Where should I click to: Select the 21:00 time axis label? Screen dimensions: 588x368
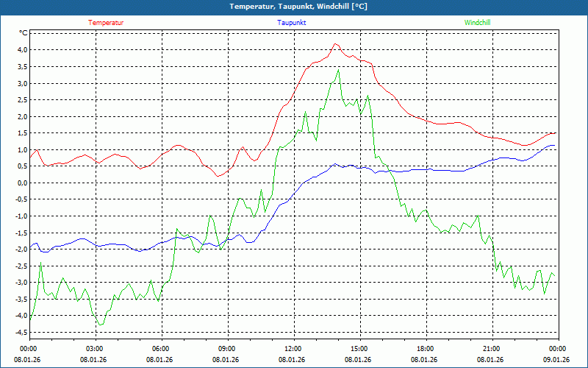[491, 349]
